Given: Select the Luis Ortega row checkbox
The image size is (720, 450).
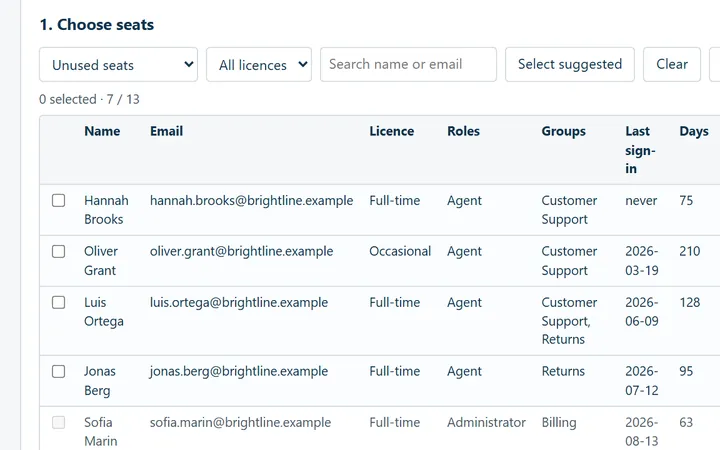Looking at the screenshot, I should pos(58,303).
